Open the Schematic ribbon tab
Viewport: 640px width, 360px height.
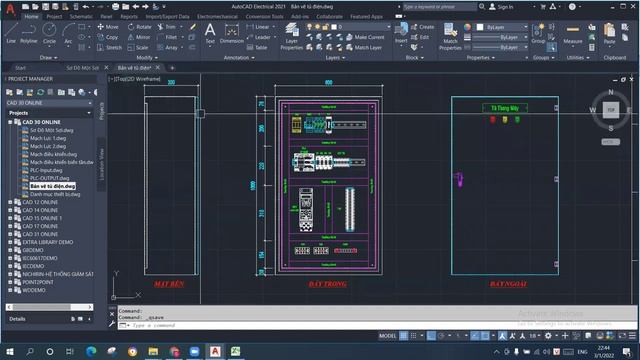[x=81, y=17]
